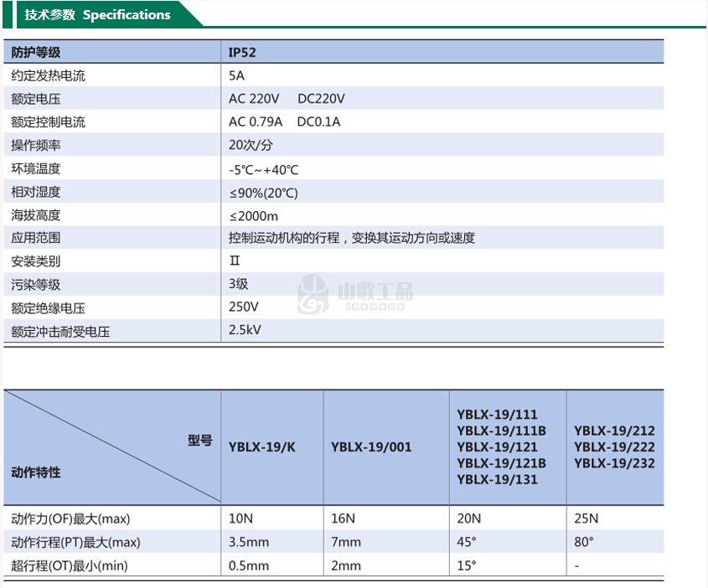Click the AC 0.79A value
The image size is (708, 588).
(x=255, y=121)
